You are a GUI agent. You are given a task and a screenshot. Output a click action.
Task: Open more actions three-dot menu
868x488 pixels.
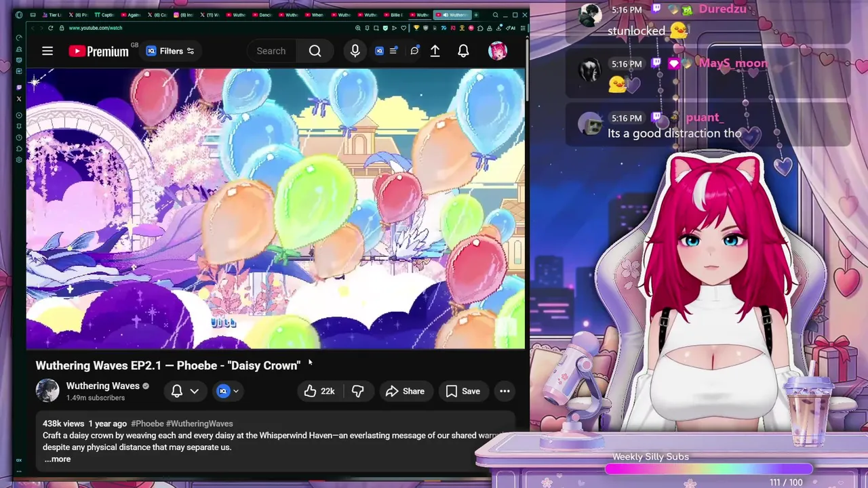pyautogui.click(x=505, y=391)
